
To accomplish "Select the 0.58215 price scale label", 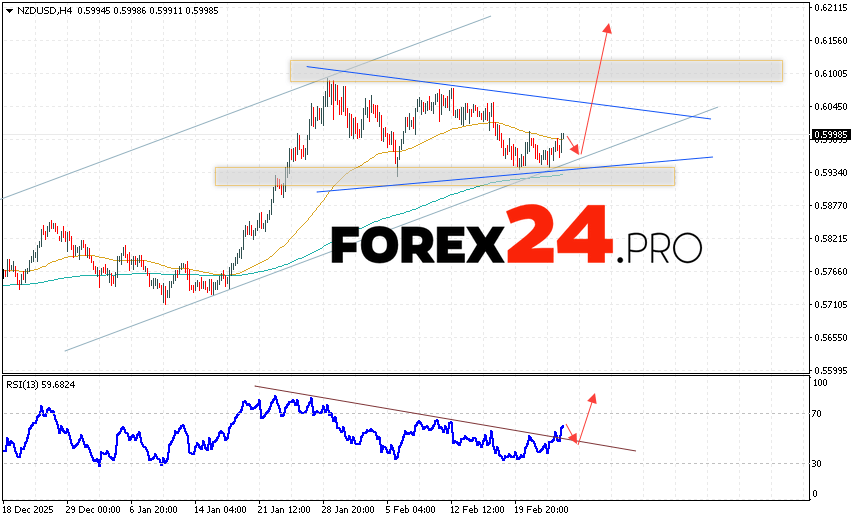I will [x=831, y=238].
